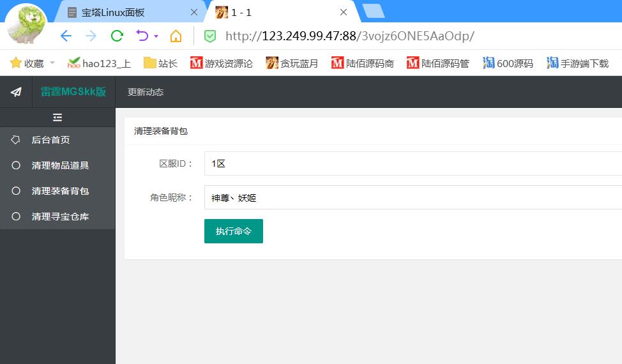The image size is (622, 364).
Task: Click the purple undo restore icon
Action: pos(142,36)
